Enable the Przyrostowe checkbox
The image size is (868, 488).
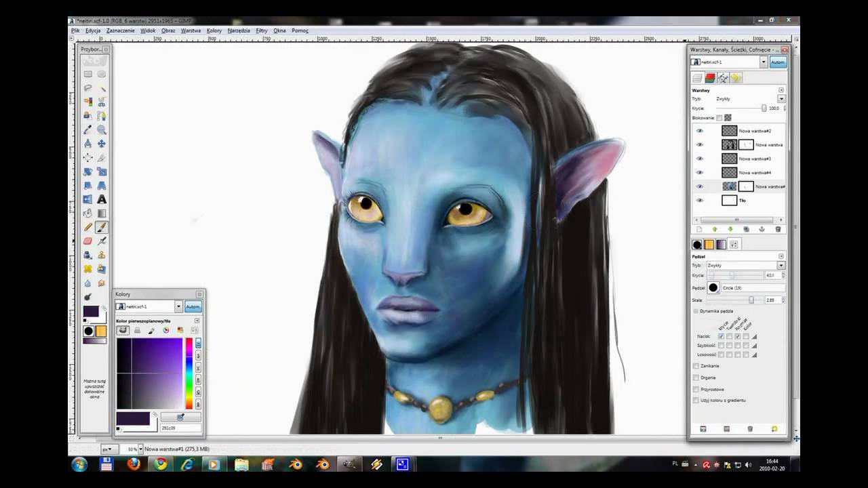click(696, 389)
